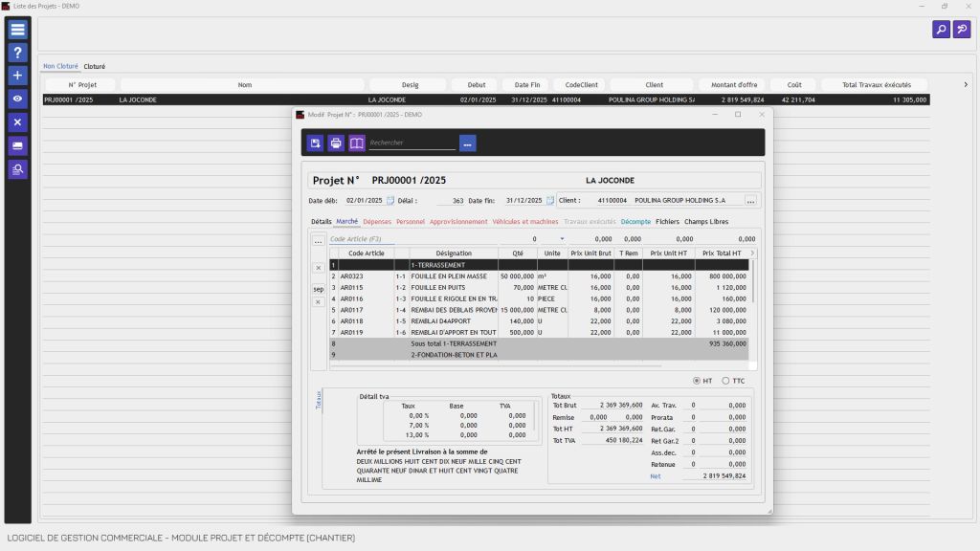Open the book icon in the project toolbar
980x551 pixels.
click(x=357, y=143)
